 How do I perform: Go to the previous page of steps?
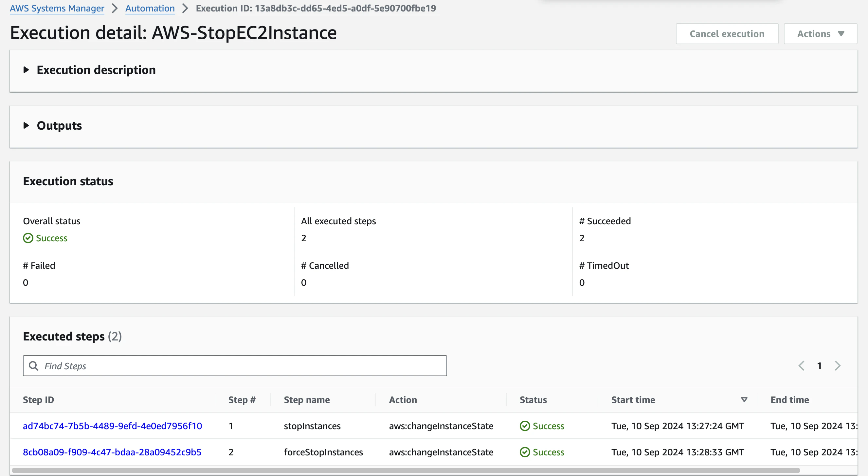click(x=801, y=365)
